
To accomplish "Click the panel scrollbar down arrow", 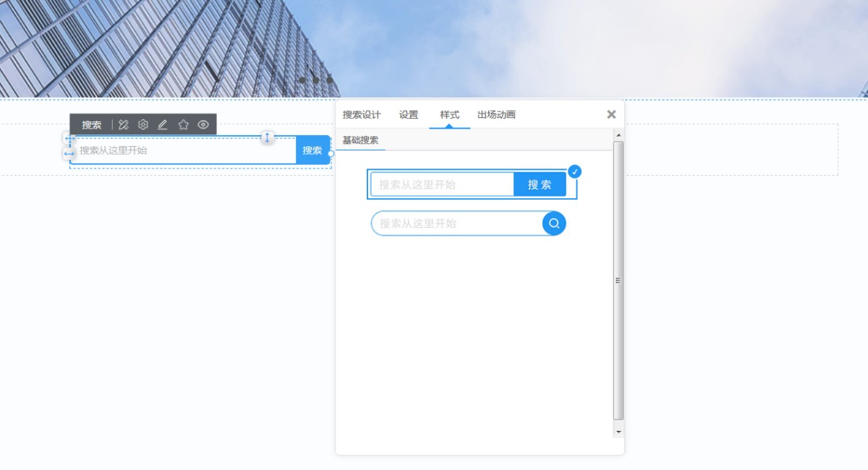I will [x=618, y=431].
